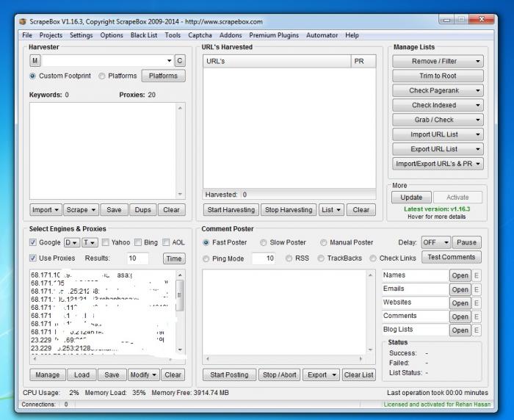
Task: Click the Time button beside Results
Action: 174,258
